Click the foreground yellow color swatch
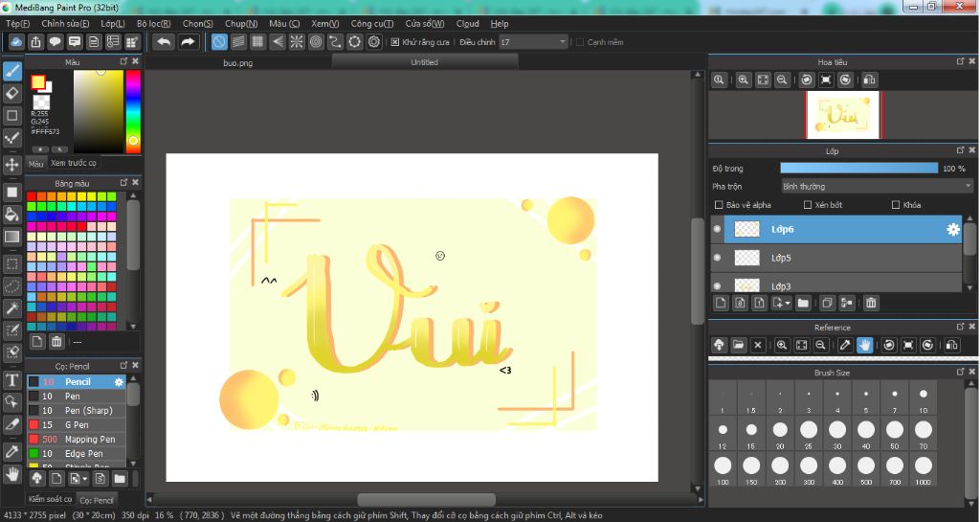980x522 pixels. click(38, 82)
